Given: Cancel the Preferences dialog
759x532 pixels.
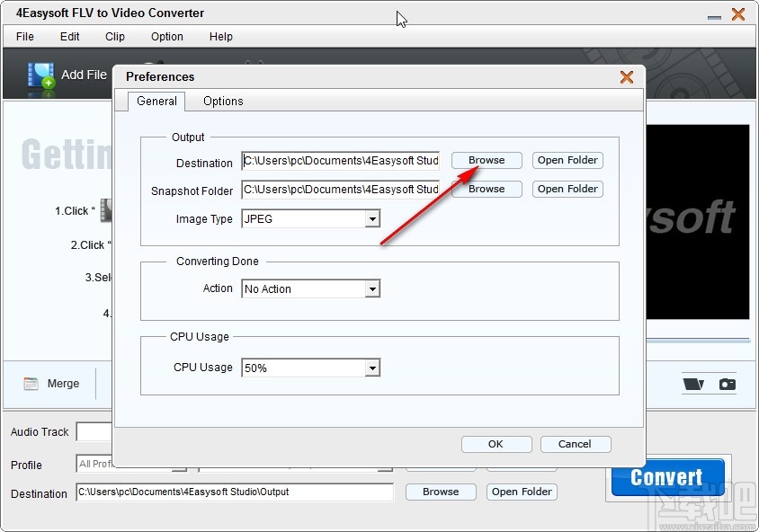Looking at the screenshot, I should pyautogui.click(x=576, y=444).
